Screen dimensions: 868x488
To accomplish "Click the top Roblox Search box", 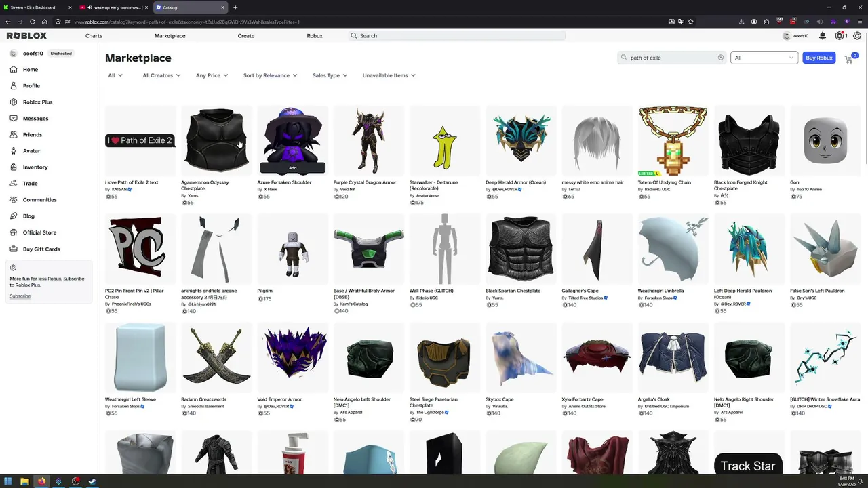I will coord(456,35).
